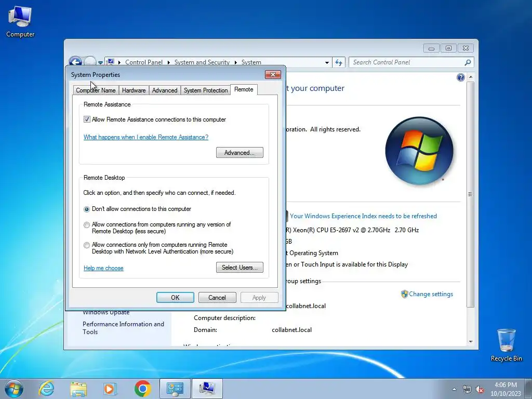
Task: Switch to Control Panel taskbar button
Action: [x=175, y=389]
